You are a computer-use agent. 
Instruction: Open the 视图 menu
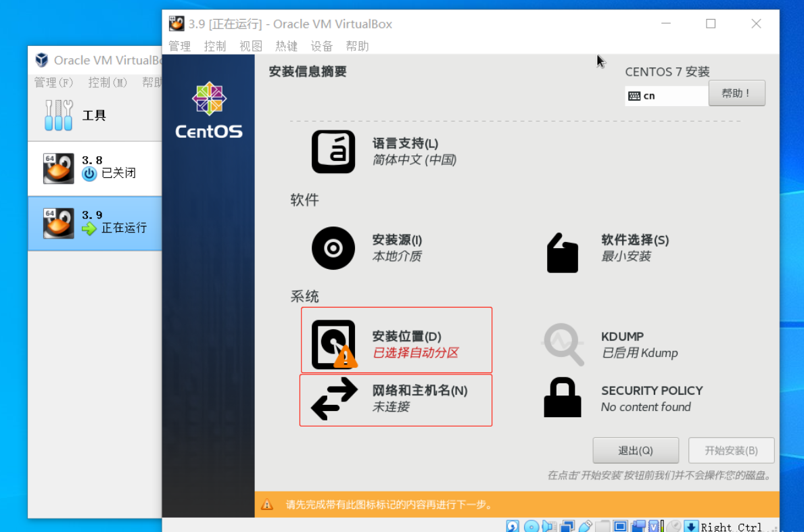(251, 46)
